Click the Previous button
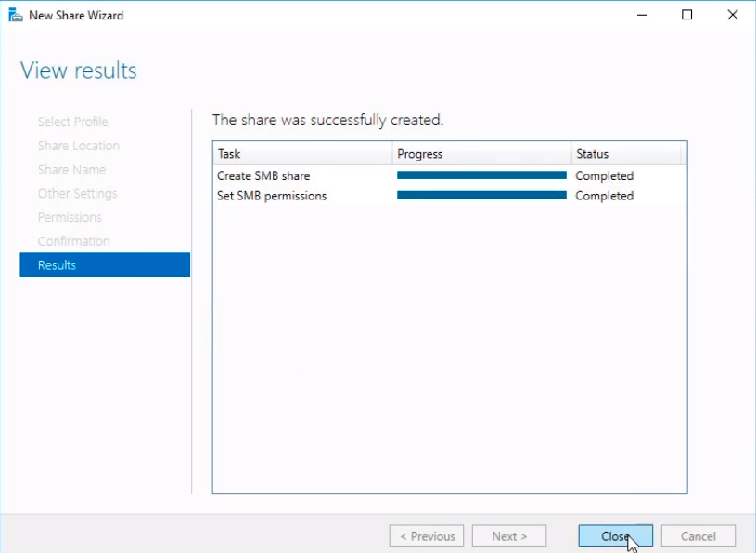This screenshot has height=553, width=756. point(427,535)
